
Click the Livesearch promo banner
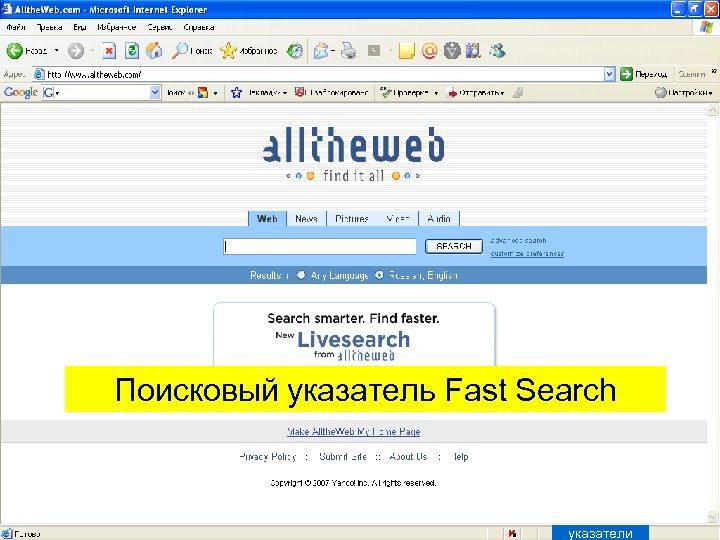coord(354,335)
